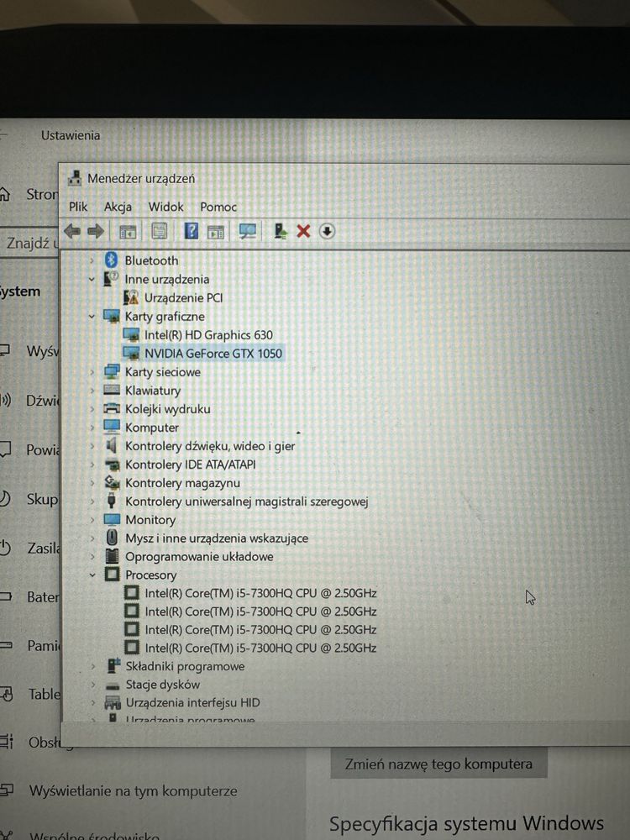Screen dimensions: 630x840
Task: Click the update driver toolbar icon
Action: [x=280, y=231]
